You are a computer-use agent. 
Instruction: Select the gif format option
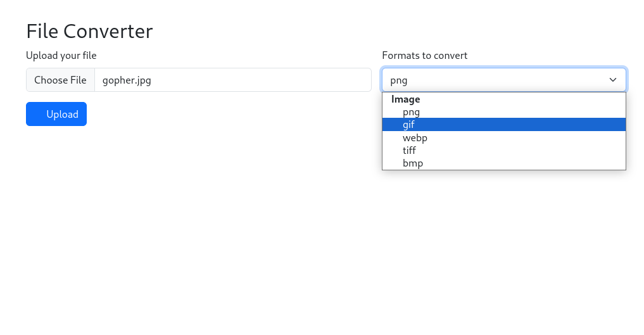tap(408, 125)
